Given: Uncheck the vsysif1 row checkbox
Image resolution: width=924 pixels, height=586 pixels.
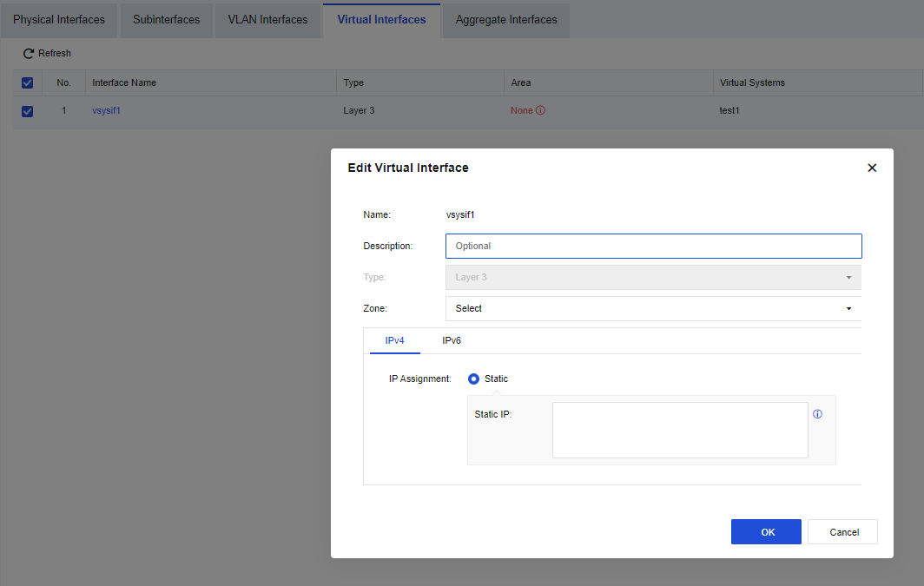Looking at the screenshot, I should click(x=27, y=111).
